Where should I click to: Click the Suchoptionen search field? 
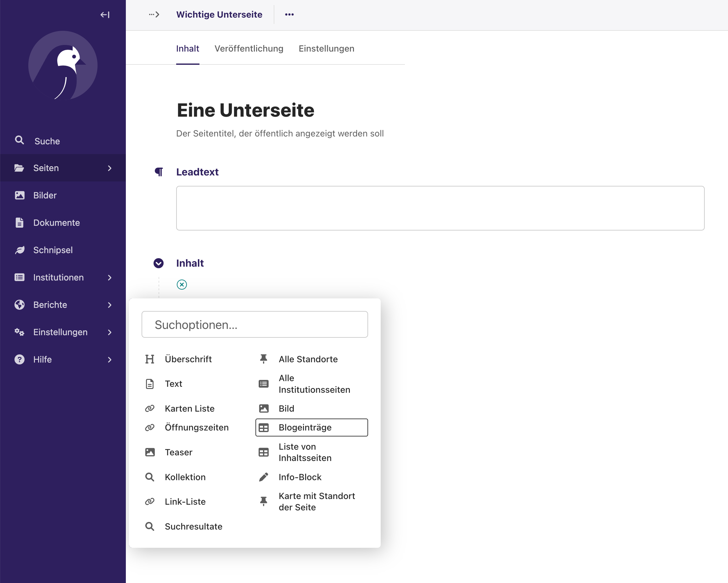pos(255,325)
